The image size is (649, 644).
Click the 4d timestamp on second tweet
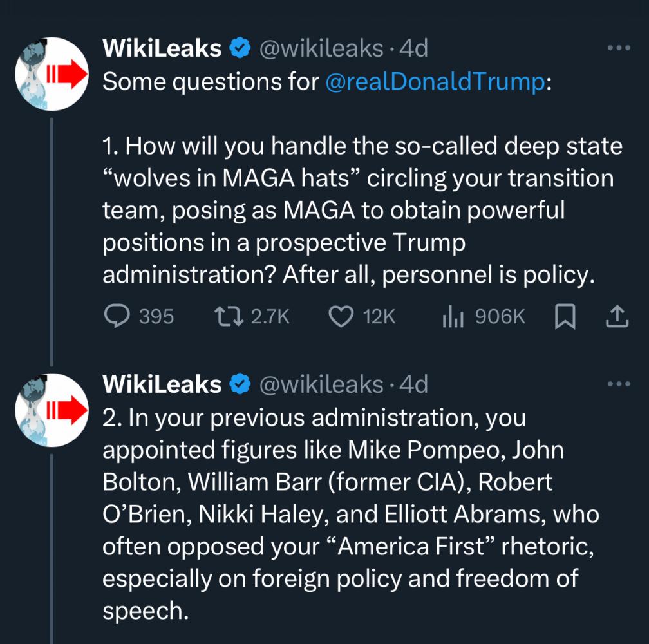(x=413, y=384)
